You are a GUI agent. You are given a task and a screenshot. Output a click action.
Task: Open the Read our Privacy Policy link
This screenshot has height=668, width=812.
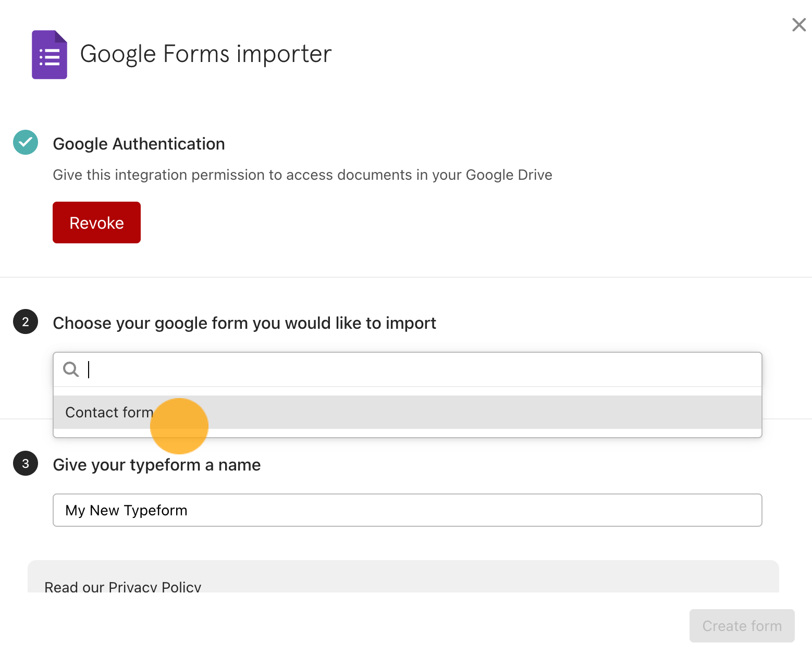pyautogui.click(x=122, y=587)
